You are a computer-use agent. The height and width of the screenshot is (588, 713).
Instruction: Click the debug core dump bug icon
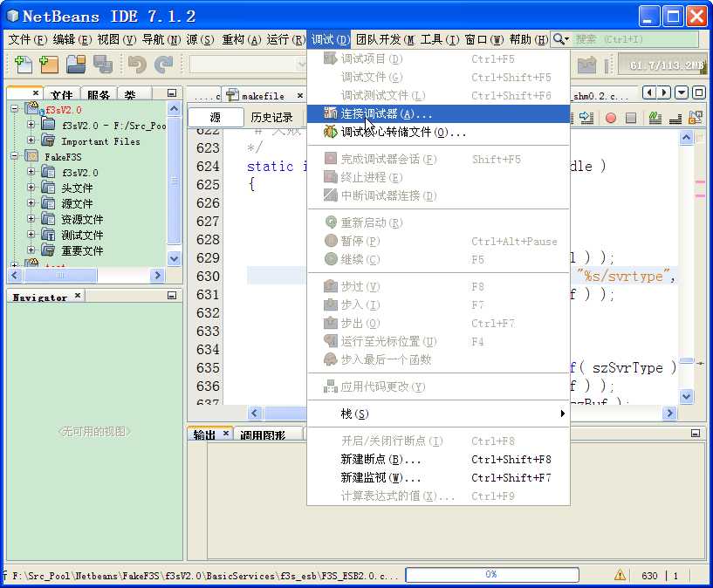[x=330, y=132]
